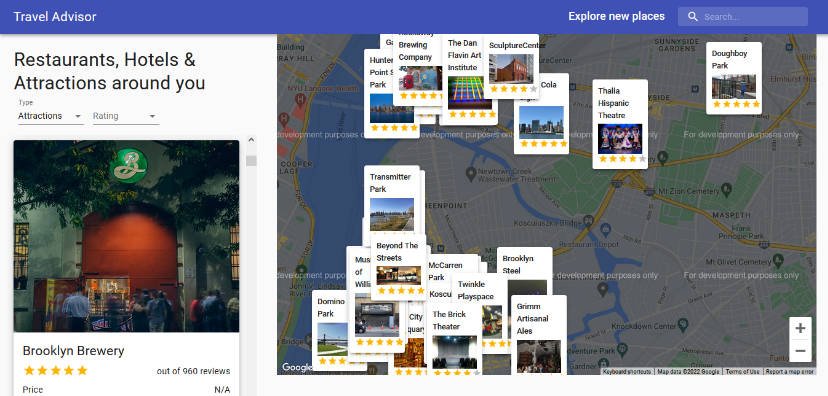The image size is (828, 396).
Task: Click the Brooklyn Brewery star rating
Action: (x=55, y=370)
